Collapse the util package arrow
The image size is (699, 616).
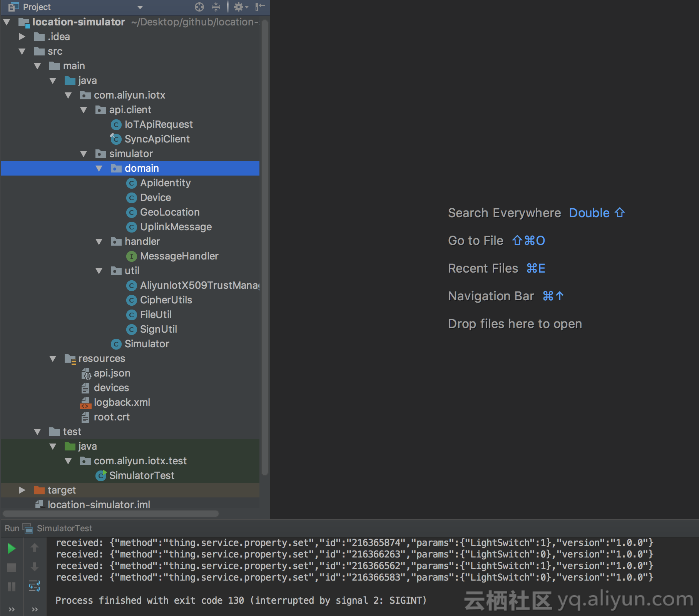click(99, 271)
